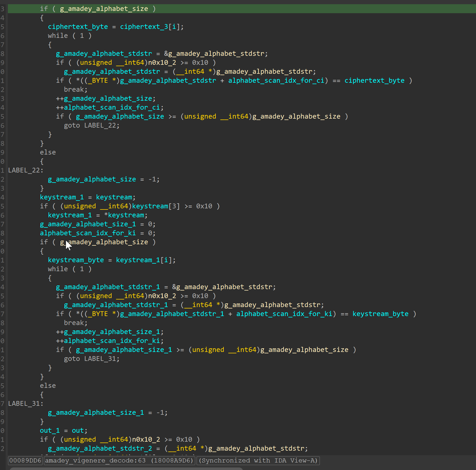The height and width of the screenshot is (470, 476).
Task: Click the '++g_amadey_alphabet_size;' statement
Action: 106,98
